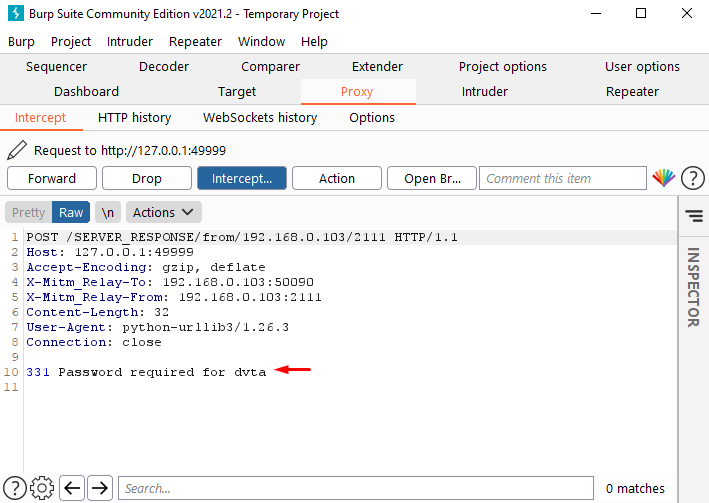Switch to the Decoder tab
Image resolution: width=709 pixels, height=503 pixels.
click(164, 66)
